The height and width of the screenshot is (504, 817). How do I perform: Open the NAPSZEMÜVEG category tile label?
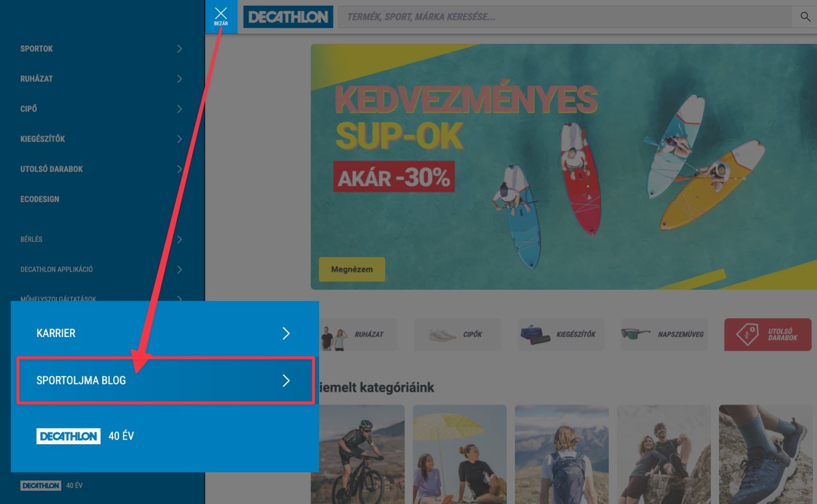tap(681, 334)
